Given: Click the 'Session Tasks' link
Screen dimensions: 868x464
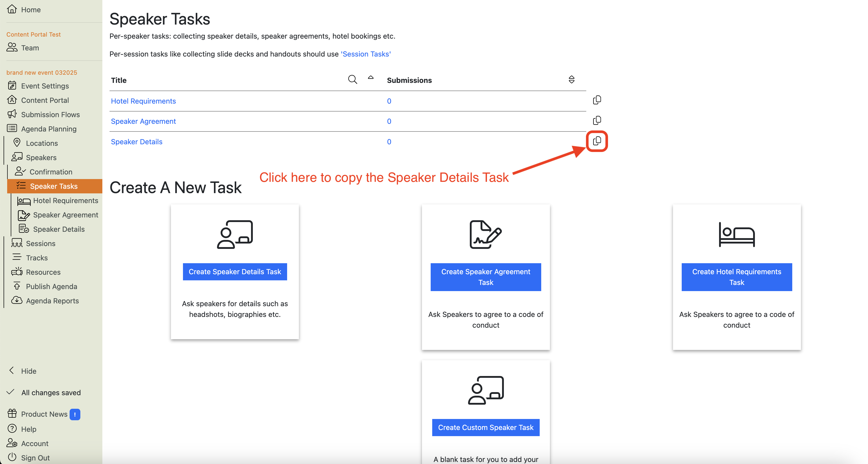Looking at the screenshot, I should pyautogui.click(x=366, y=54).
